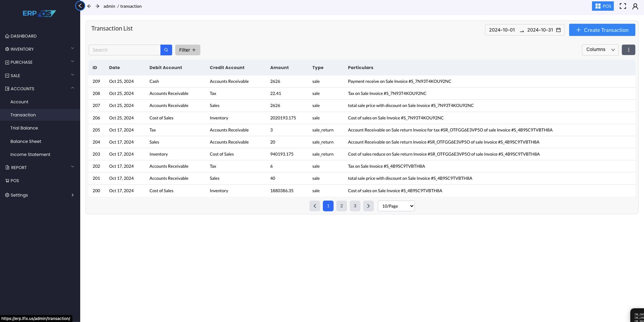Expand the INVENTORY menu
Image resolution: width=644 pixels, height=322 pixels.
click(40, 49)
